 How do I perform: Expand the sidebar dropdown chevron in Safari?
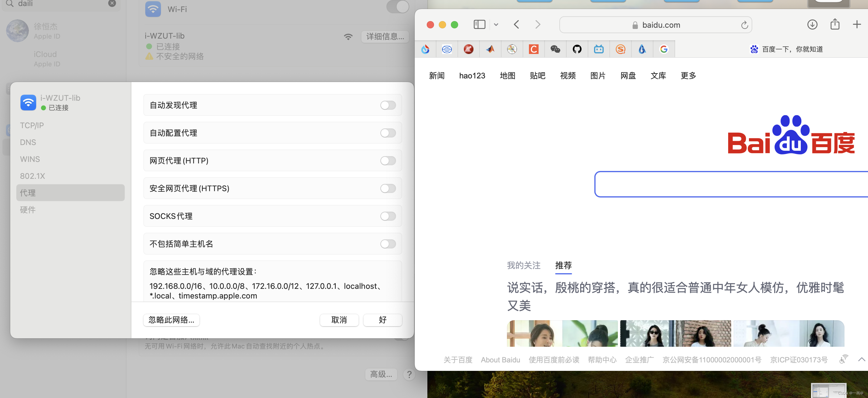tap(496, 25)
